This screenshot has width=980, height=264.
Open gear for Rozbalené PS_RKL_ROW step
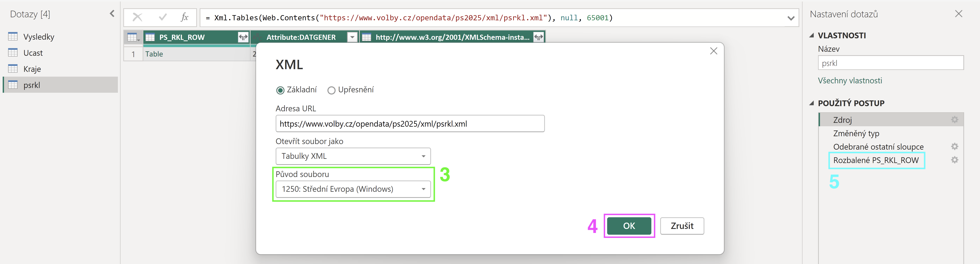[955, 160]
